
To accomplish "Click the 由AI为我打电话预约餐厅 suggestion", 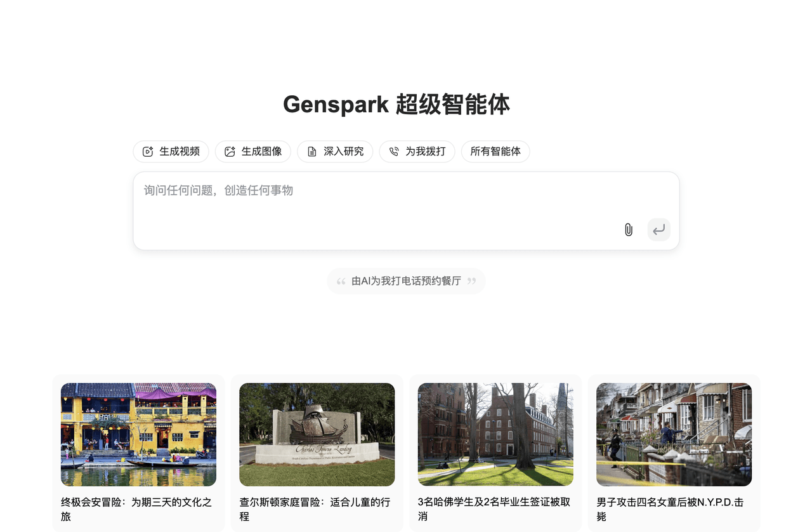I will pyautogui.click(x=406, y=281).
